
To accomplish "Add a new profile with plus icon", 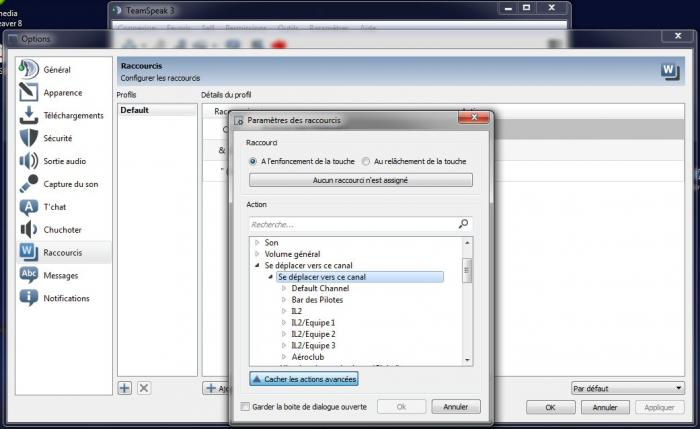I will (x=125, y=388).
